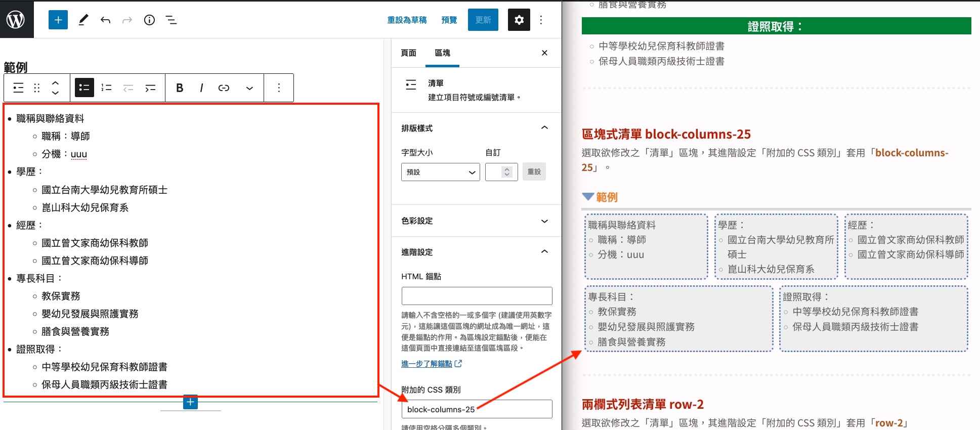
Task: Click the HTML 錨點 input field
Action: pyautogui.click(x=477, y=296)
